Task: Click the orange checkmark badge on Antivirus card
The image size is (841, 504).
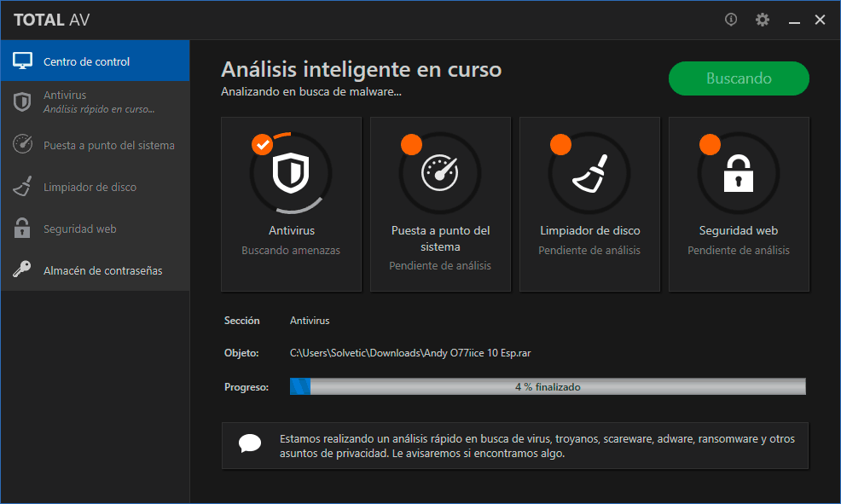Action: tap(262, 144)
